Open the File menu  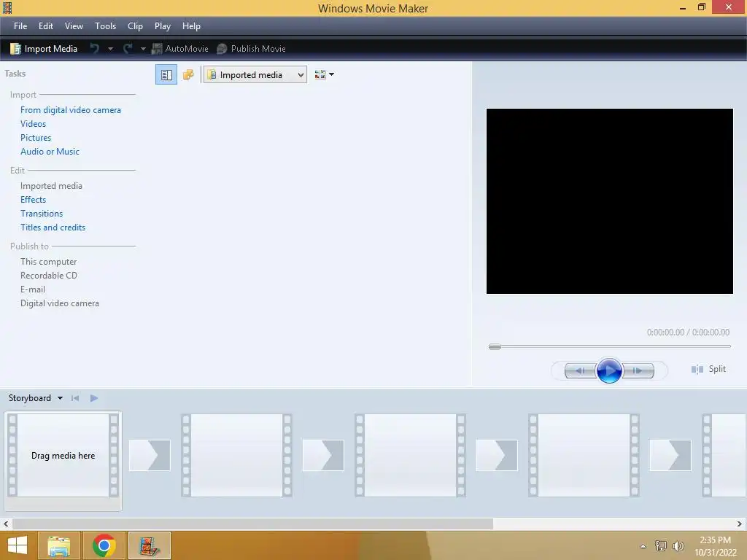tap(20, 26)
